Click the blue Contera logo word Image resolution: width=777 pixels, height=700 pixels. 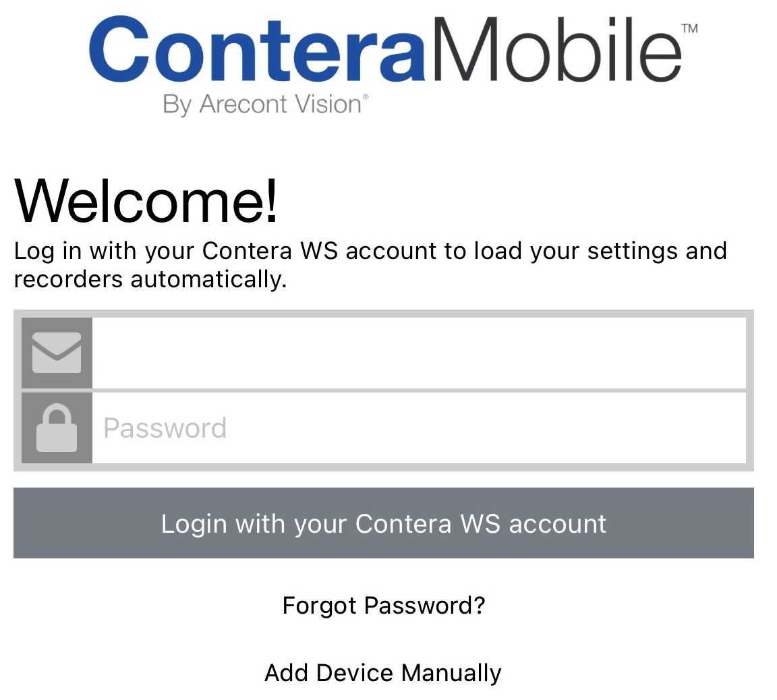tap(257, 49)
